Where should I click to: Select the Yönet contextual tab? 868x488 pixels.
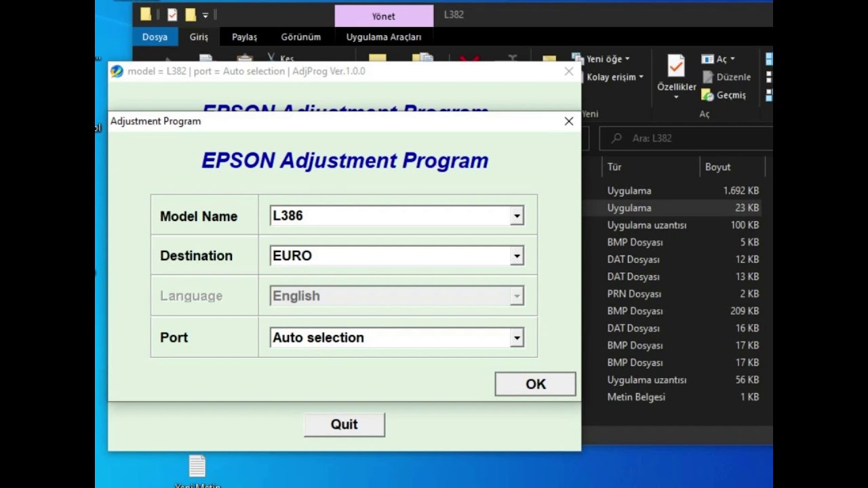pyautogui.click(x=384, y=16)
